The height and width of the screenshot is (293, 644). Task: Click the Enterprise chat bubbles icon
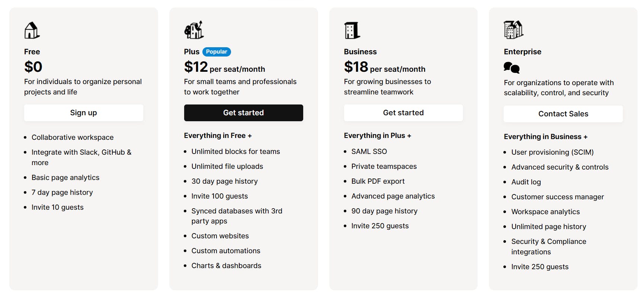tap(512, 68)
